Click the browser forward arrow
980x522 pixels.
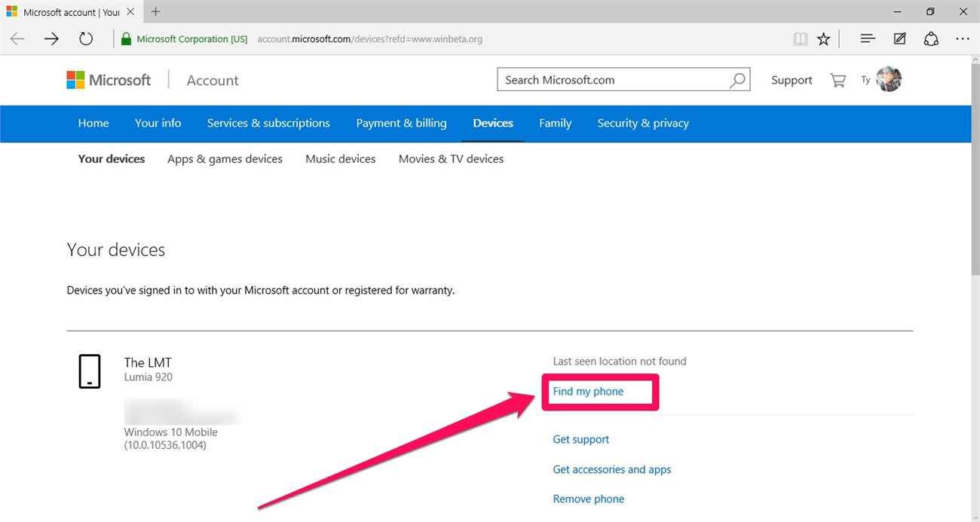[x=51, y=39]
